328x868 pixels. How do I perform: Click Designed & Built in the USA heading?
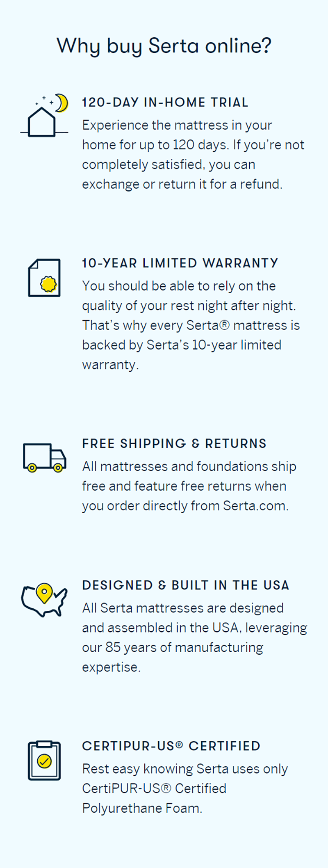click(186, 585)
